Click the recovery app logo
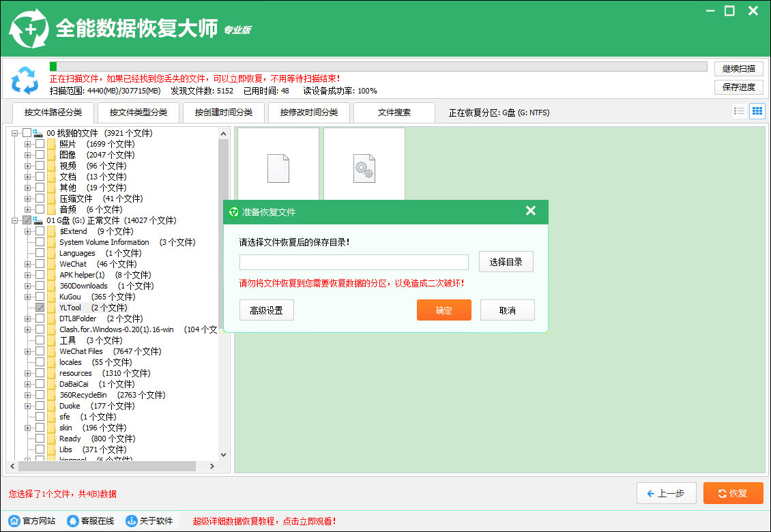 [29, 29]
